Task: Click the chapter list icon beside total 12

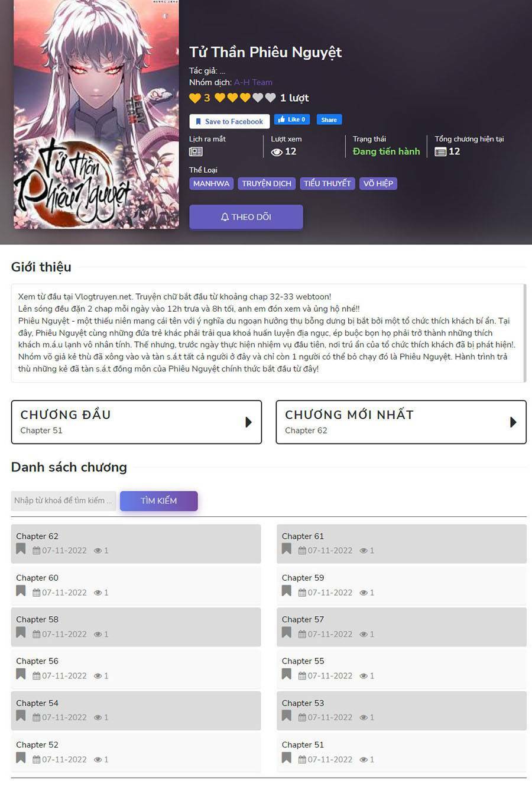Action: (x=440, y=151)
